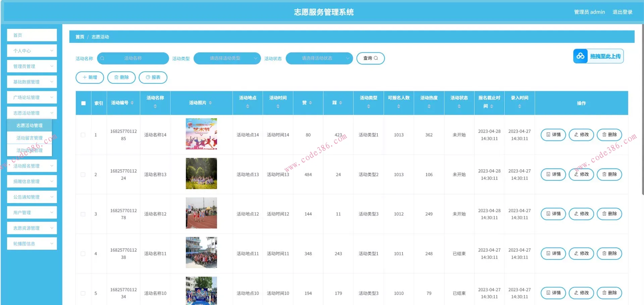Viewport: 644px width, 305px height.
Task: Check row 4 checkbox for 活动名称11
Action: pyautogui.click(x=83, y=254)
